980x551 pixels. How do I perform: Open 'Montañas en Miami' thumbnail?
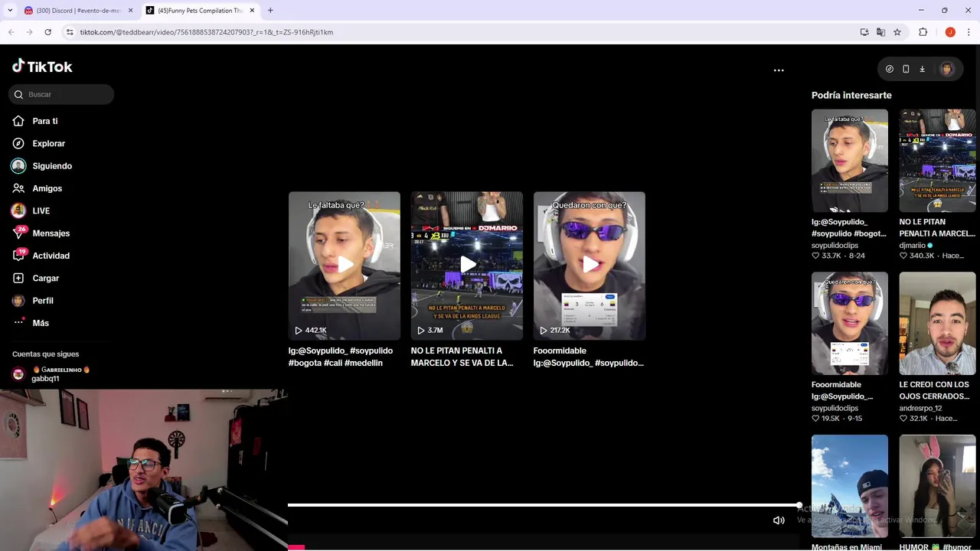pyautogui.click(x=850, y=487)
